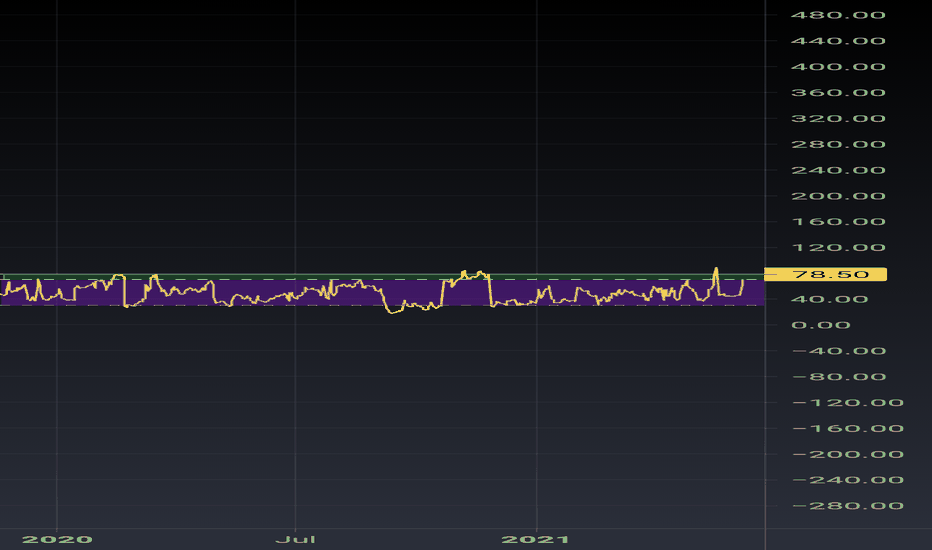Image resolution: width=932 pixels, height=550 pixels.
Task: Click the 2021 time axis label
Action: (x=536, y=539)
